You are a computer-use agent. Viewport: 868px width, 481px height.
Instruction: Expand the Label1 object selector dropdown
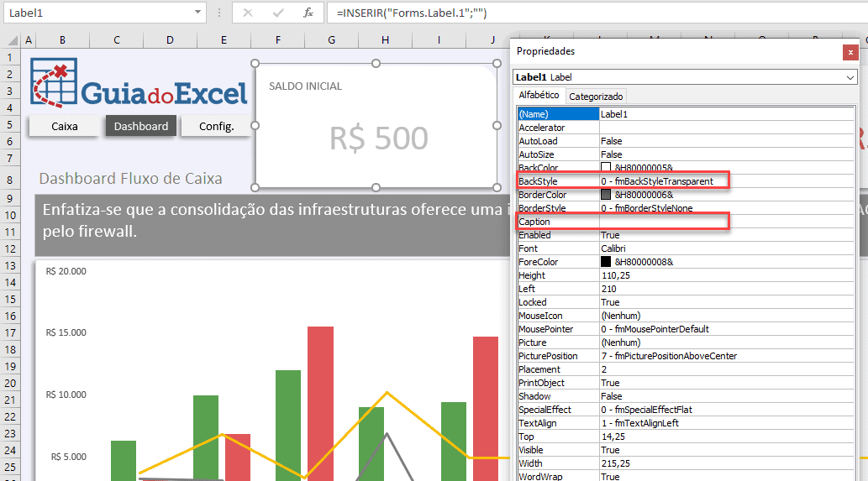pyautogui.click(x=850, y=77)
